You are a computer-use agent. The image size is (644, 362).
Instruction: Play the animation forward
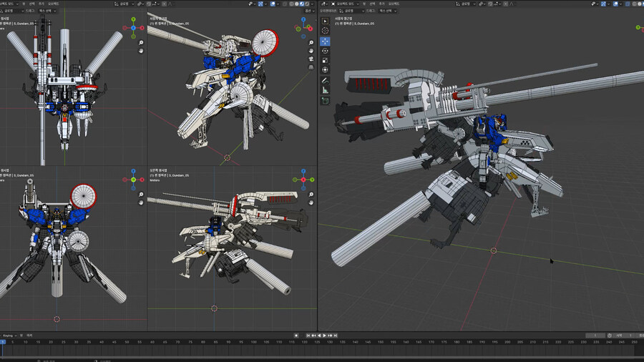coord(324,336)
